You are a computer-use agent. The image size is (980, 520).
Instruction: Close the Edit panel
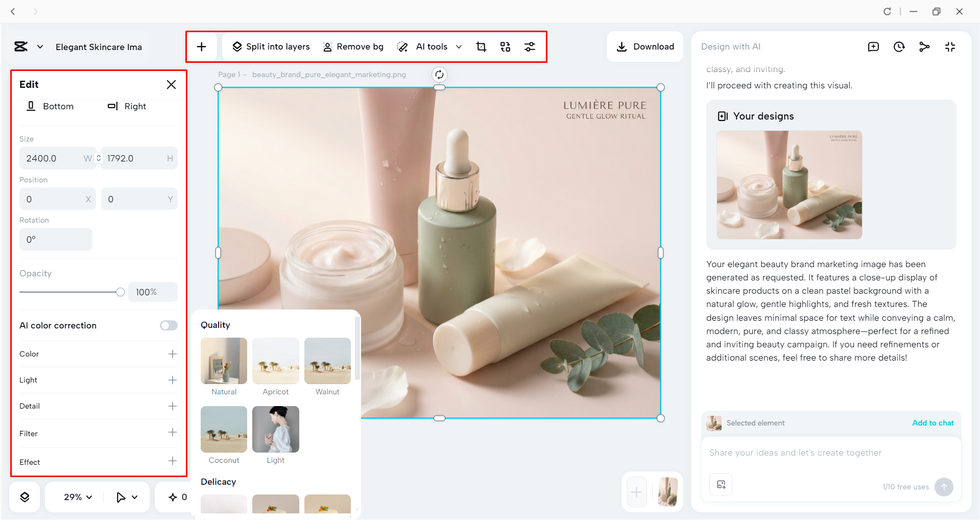click(x=171, y=85)
